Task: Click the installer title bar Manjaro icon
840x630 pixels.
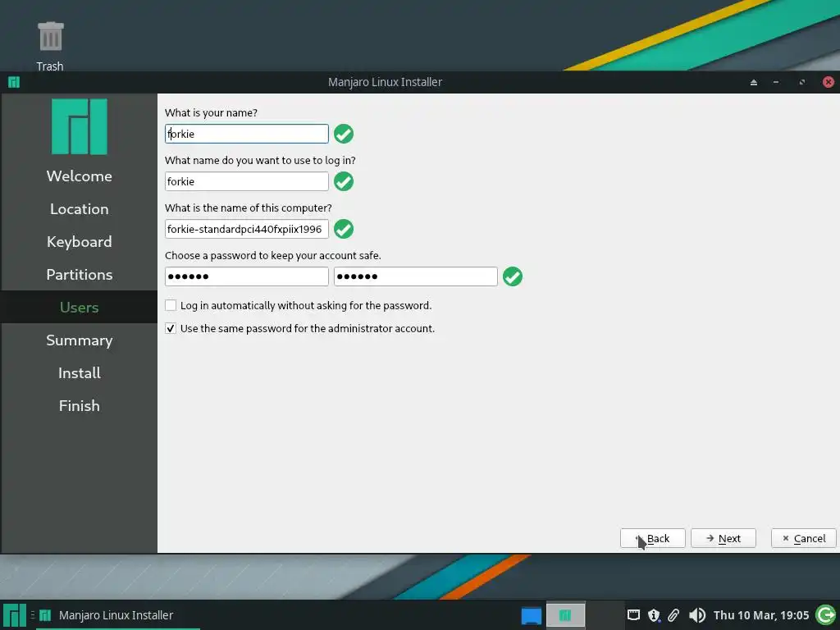Action: point(14,82)
